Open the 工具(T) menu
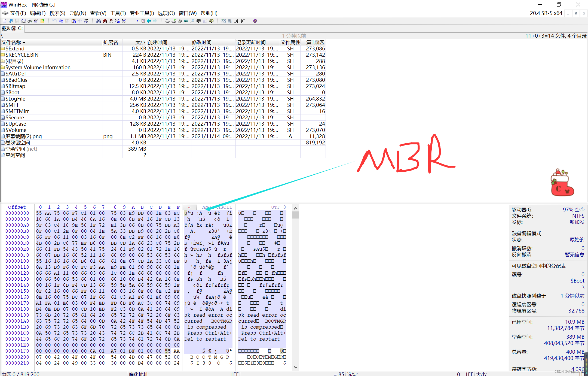 click(x=118, y=13)
